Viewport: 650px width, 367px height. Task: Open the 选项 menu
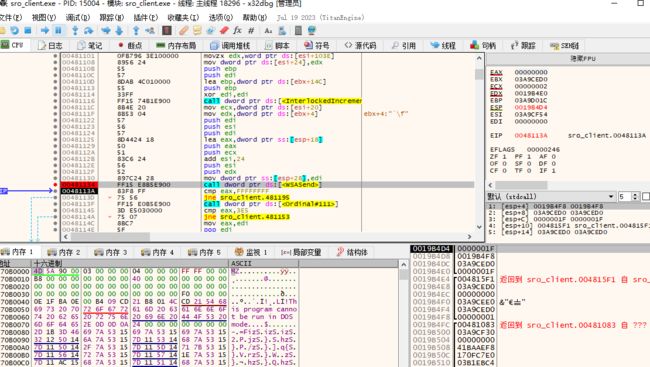pos(221,17)
